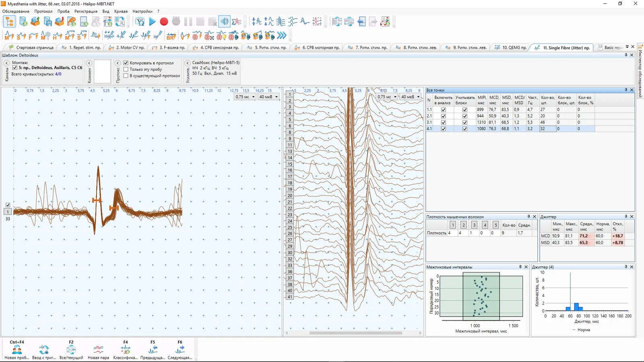Click the Предыдущая trace icon

click(153, 350)
